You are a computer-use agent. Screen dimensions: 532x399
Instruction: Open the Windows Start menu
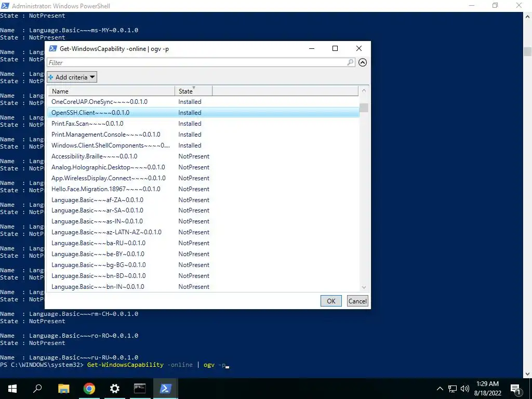coord(12,389)
